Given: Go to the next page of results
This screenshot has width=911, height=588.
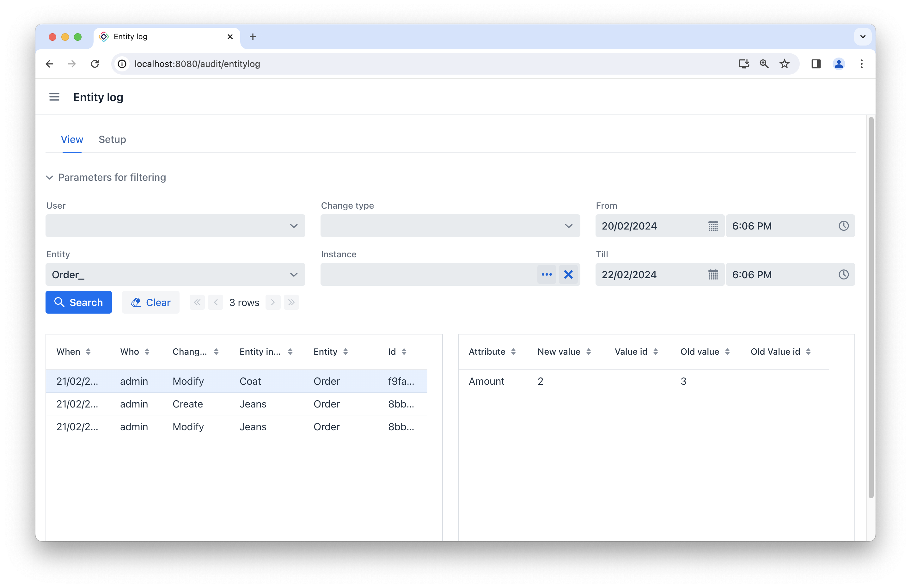Looking at the screenshot, I should tap(272, 303).
